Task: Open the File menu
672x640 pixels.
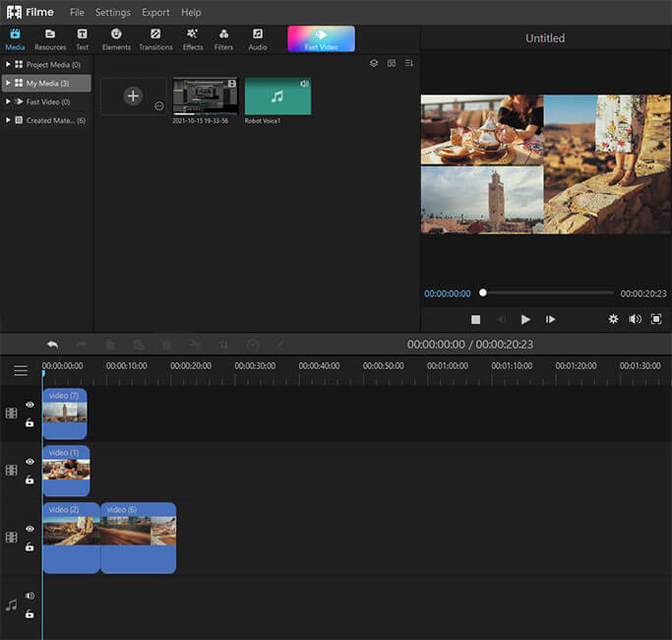Action: coord(77,13)
